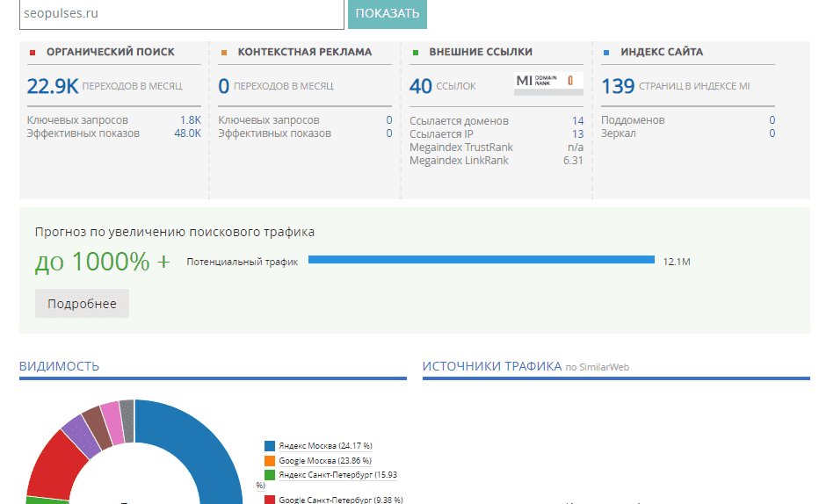Click the 13 linking IPs value
This screenshot has height=504, width=819.
[x=577, y=134]
